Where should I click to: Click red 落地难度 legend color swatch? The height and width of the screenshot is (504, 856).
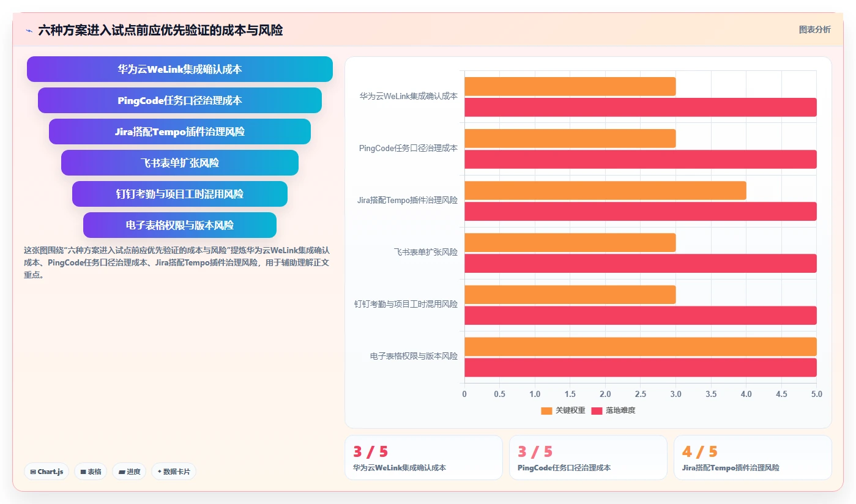[597, 410]
